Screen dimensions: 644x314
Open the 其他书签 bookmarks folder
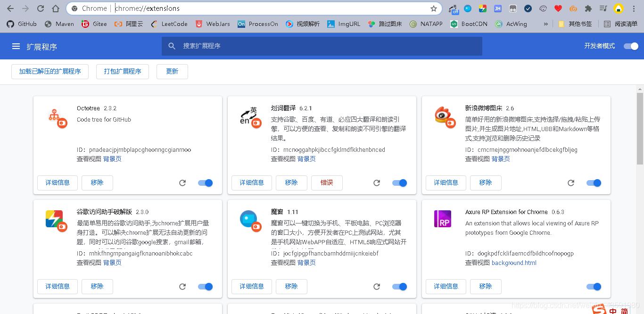(575, 24)
